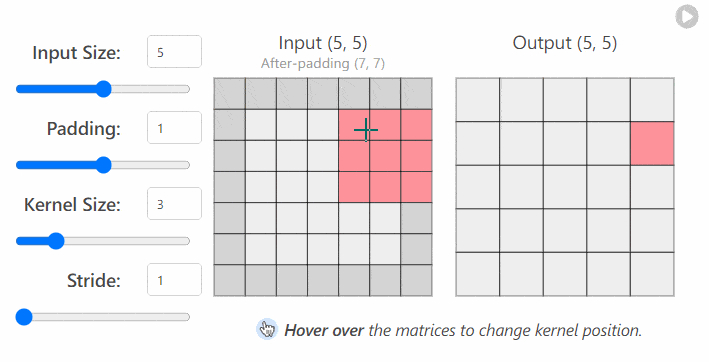
Task: Click the top-right output matrix cell
Action: click(x=652, y=100)
